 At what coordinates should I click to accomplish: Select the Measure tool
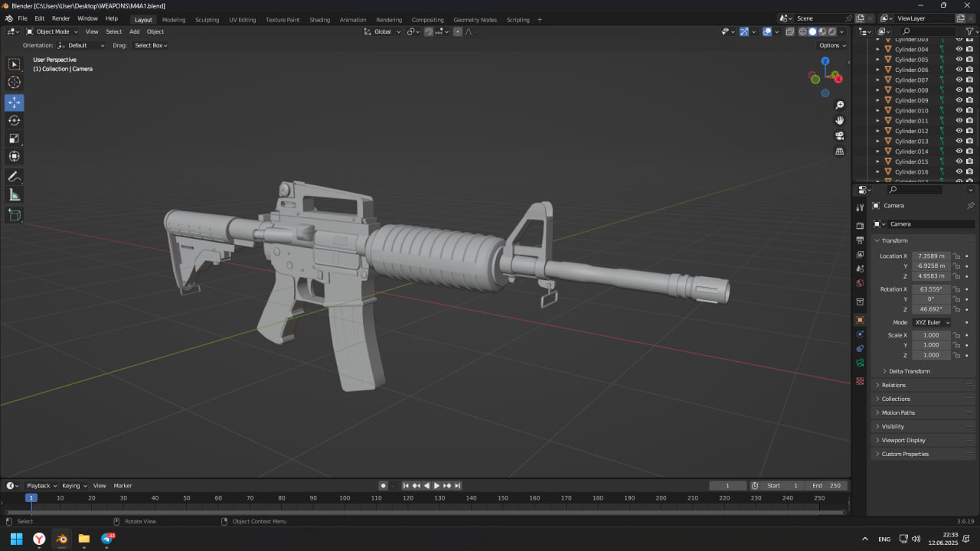pos(15,195)
